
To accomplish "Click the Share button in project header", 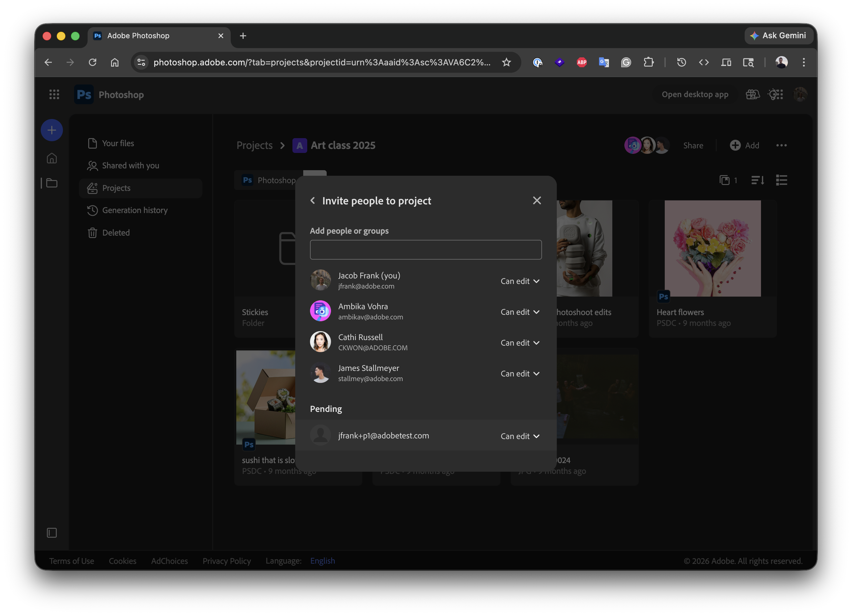I will pyautogui.click(x=693, y=145).
